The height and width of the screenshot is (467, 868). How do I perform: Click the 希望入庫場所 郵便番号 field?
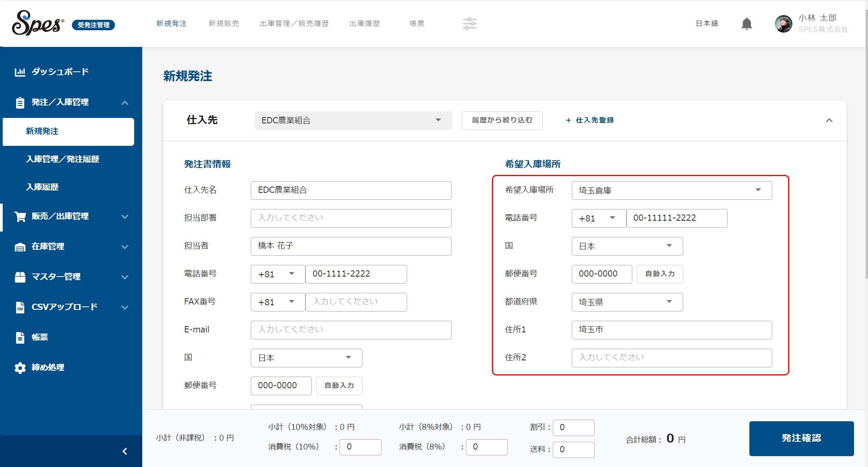tap(602, 274)
